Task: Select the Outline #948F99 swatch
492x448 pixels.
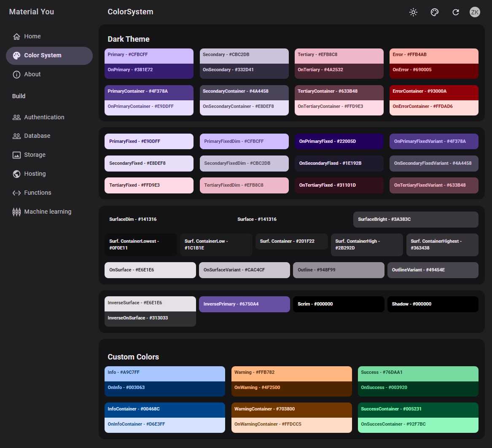Action: click(339, 270)
